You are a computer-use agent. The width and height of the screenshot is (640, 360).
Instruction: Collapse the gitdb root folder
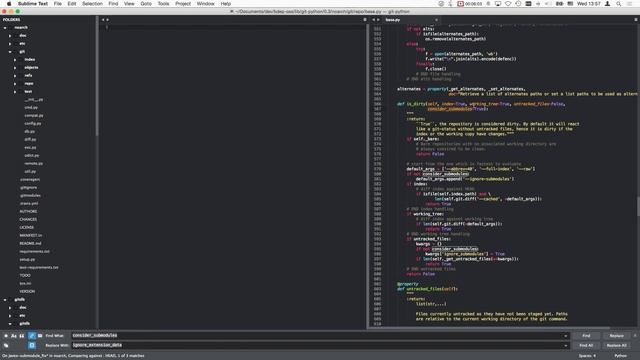(5, 300)
